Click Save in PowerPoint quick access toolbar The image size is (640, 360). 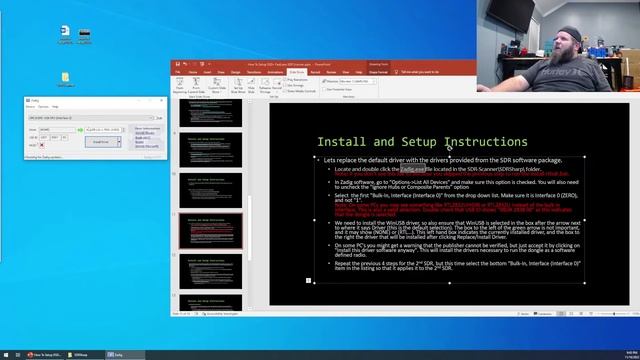178,64
